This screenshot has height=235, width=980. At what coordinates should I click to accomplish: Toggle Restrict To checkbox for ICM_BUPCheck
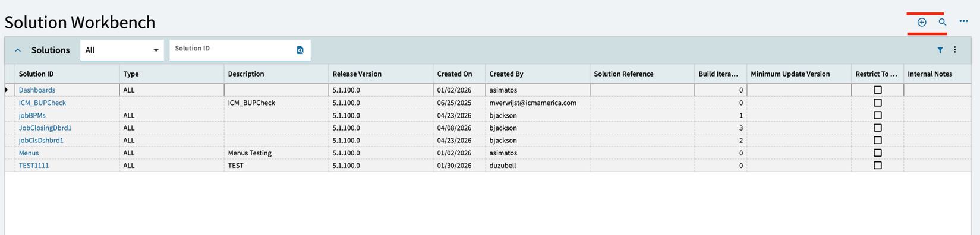[877, 103]
